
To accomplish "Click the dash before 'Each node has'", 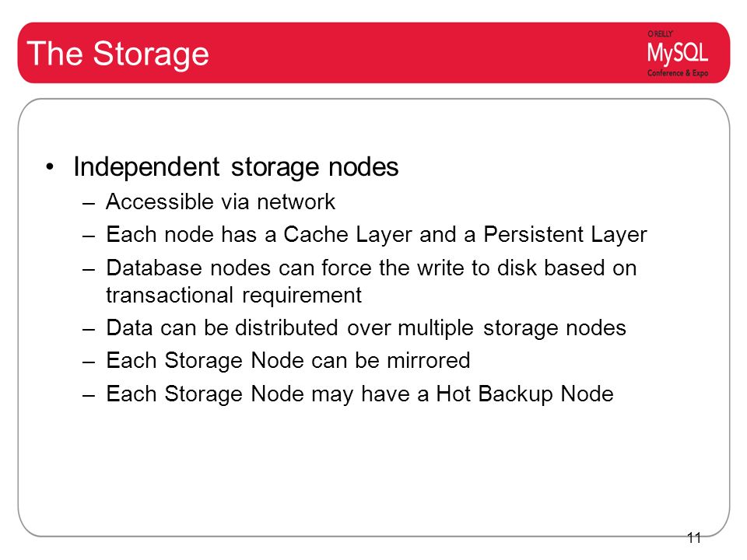I will pyautogui.click(x=89, y=236).
